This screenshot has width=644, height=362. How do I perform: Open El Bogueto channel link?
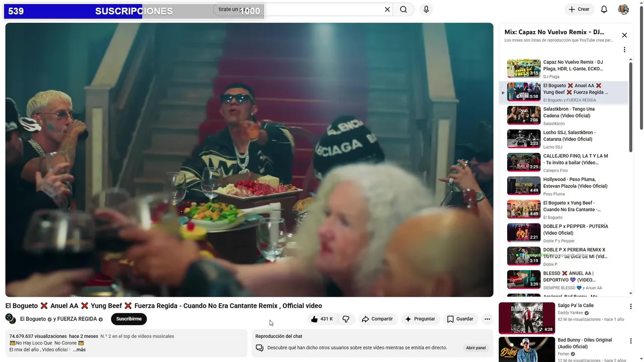[x=33, y=319]
